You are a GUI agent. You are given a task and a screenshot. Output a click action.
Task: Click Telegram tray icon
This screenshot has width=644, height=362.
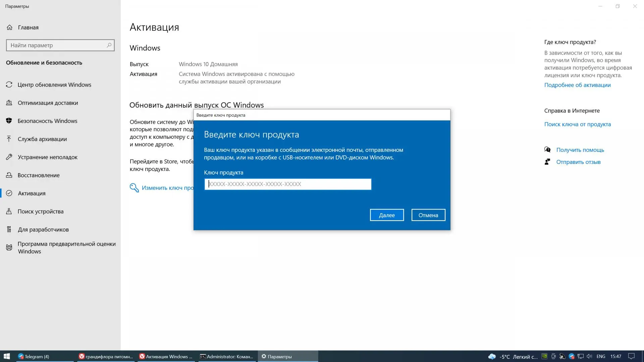pos(572,356)
